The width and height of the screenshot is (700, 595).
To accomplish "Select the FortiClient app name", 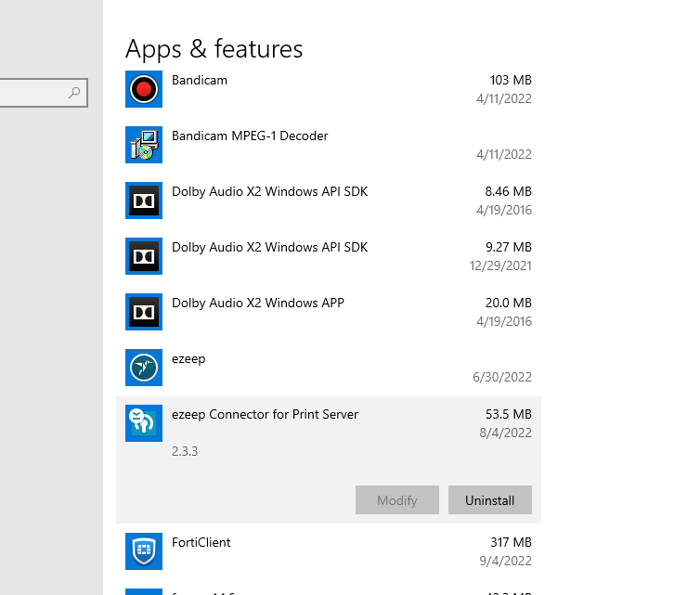I will (x=201, y=542).
